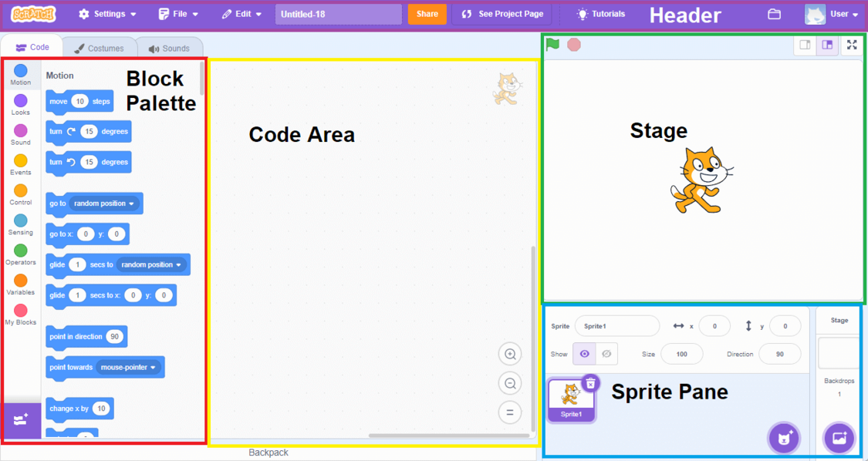Screen dimensions: 868x461
Task: Click See Project Page button
Action: click(x=502, y=15)
